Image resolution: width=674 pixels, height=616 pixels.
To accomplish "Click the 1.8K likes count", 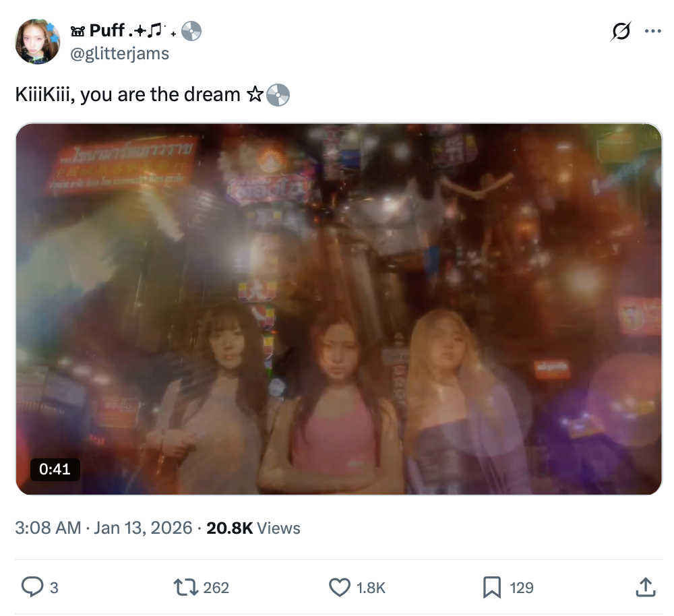I will 371,588.
